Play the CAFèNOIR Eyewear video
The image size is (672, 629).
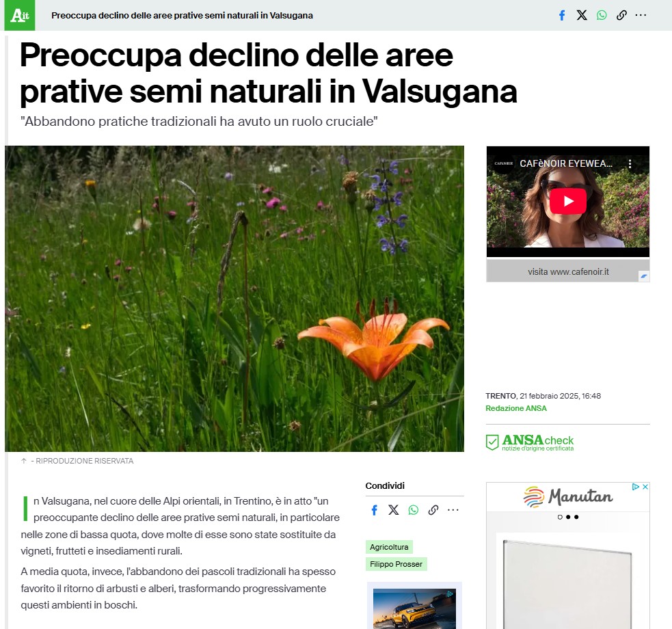pyautogui.click(x=568, y=201)
